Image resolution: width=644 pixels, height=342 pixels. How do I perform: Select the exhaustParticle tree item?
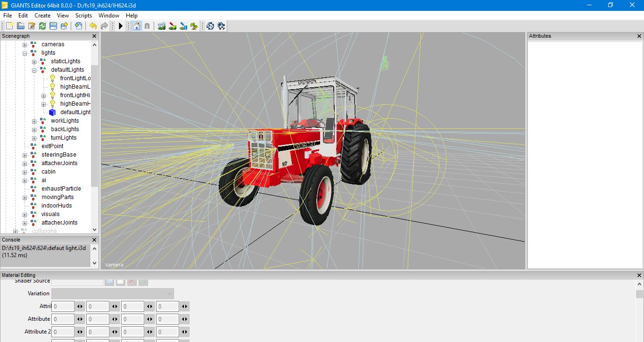tap(61, 189)
